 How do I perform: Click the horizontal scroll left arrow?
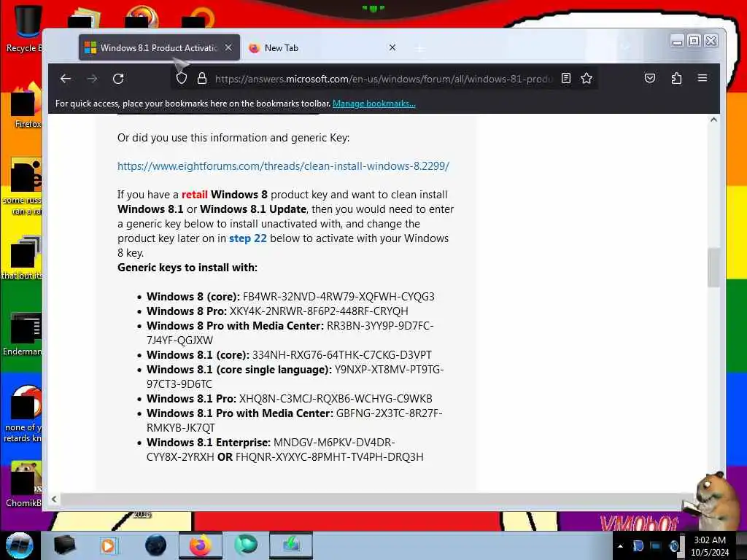tap(54, 499)
